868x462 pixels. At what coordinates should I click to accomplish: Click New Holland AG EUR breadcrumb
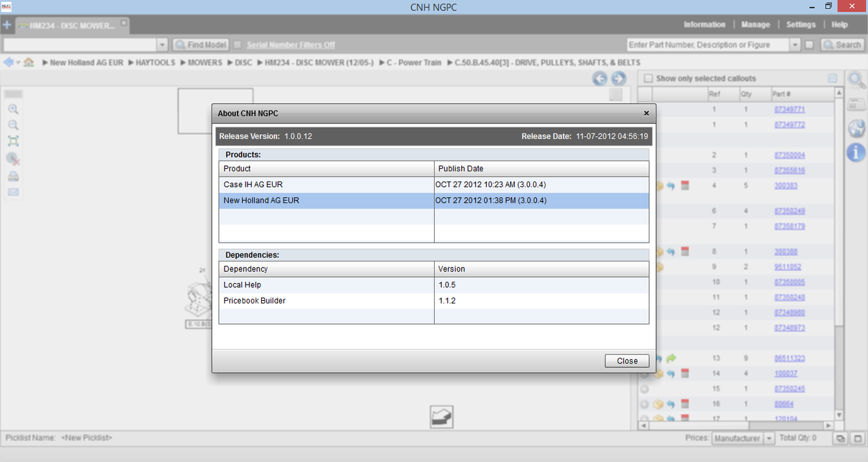click(x=87, y=62)
